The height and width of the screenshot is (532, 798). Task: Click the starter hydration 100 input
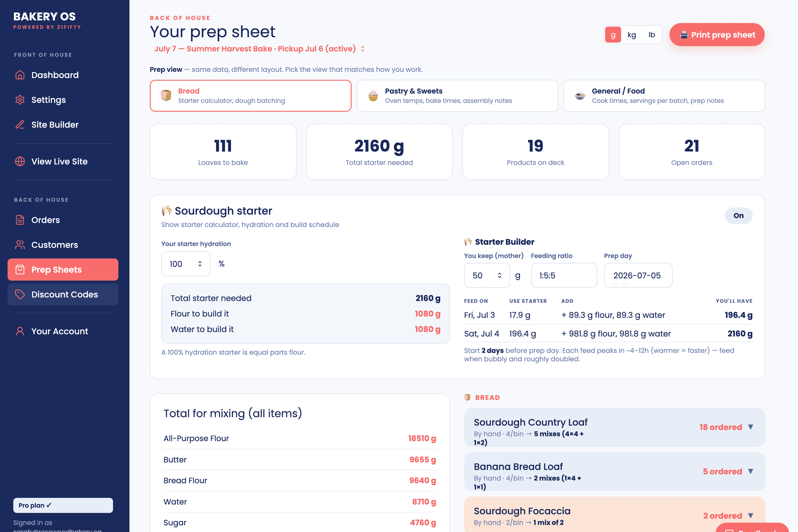coord(186,264)
